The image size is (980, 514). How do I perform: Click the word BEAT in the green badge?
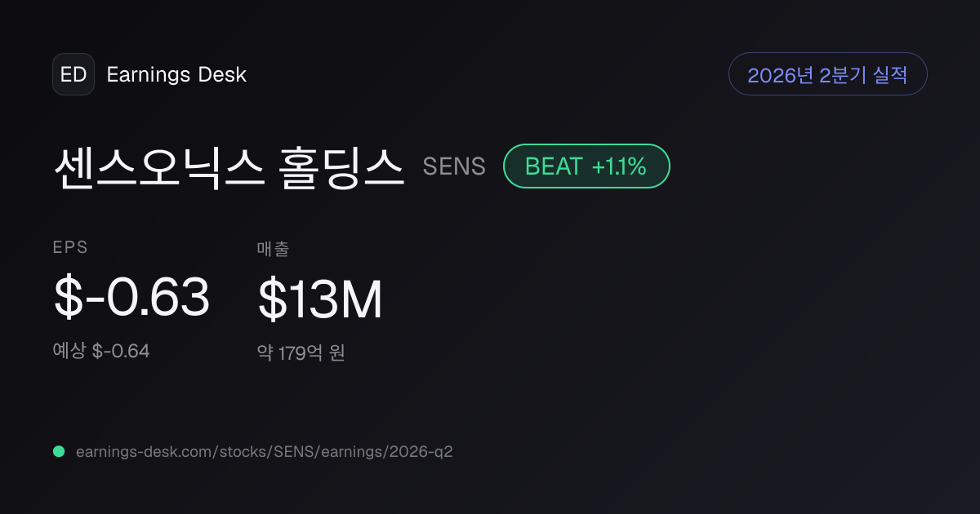pos(554,166)
